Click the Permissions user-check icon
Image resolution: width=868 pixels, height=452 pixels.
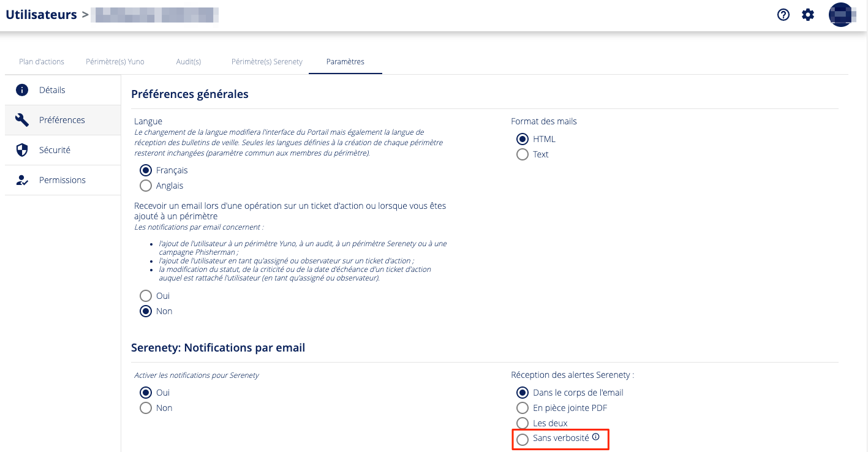(x=23, y=180)
